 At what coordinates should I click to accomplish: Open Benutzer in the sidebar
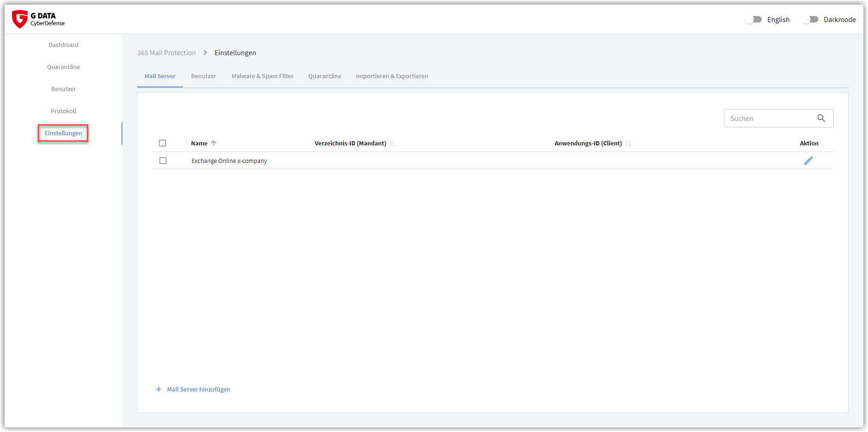[x=64, y=89]
